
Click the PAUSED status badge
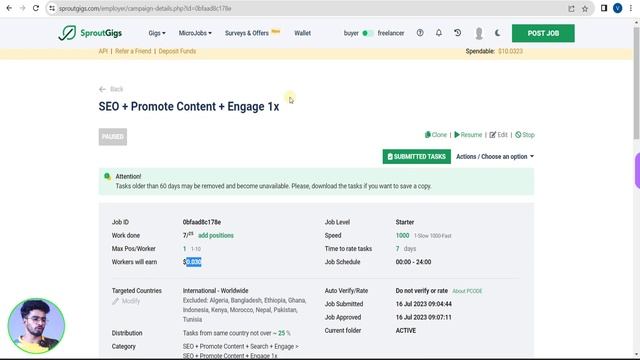[x=113, y=137]
